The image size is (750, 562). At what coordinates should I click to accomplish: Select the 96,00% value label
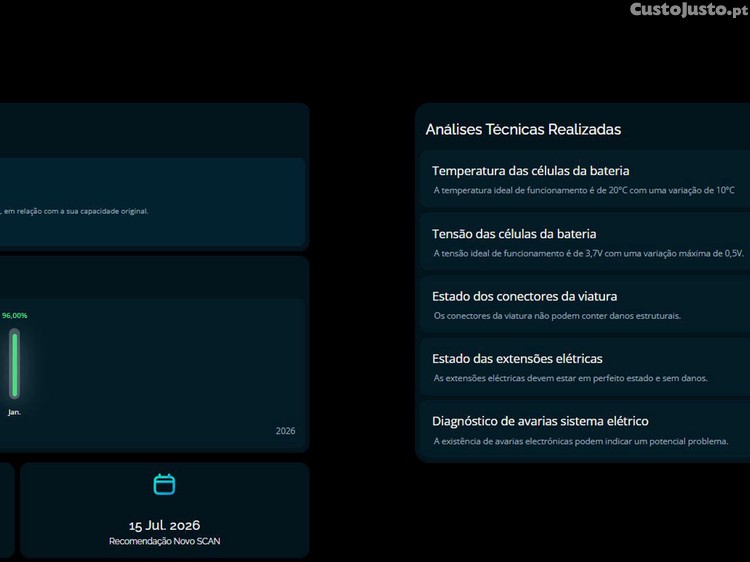(15, 316)
